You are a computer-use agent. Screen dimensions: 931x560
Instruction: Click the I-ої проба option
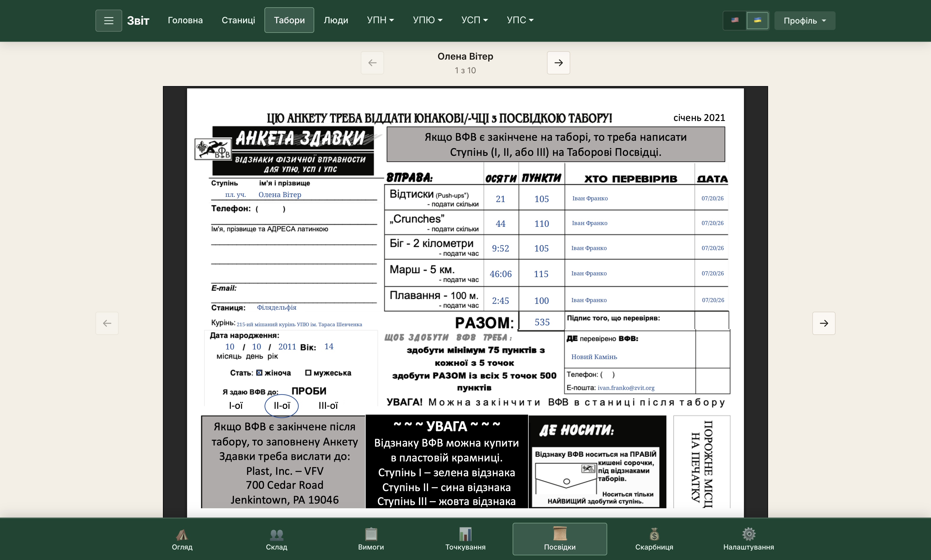(236, 406)
